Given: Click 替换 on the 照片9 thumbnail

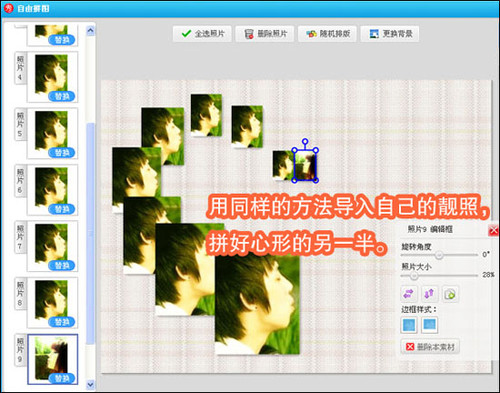Looking at the screenshot, I should coord(62,378).
